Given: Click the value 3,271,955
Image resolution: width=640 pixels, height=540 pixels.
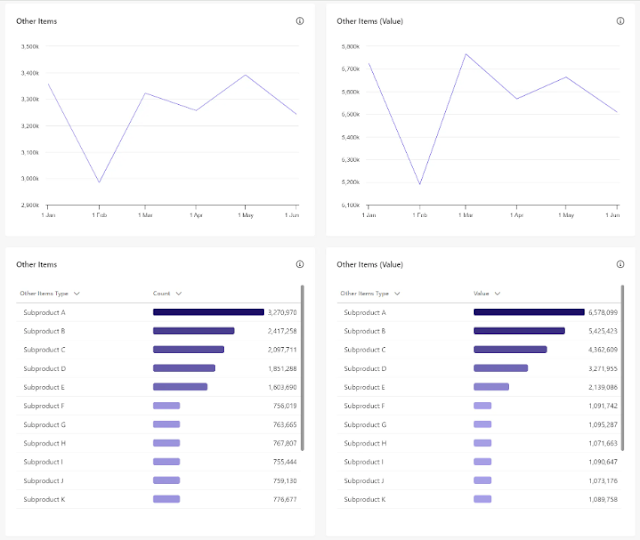Looking at the screenshot, I should [603, 369].
